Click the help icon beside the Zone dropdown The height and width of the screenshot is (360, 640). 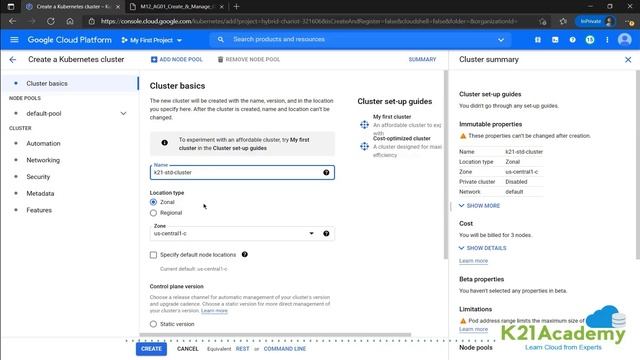click(x=326, y=233)
